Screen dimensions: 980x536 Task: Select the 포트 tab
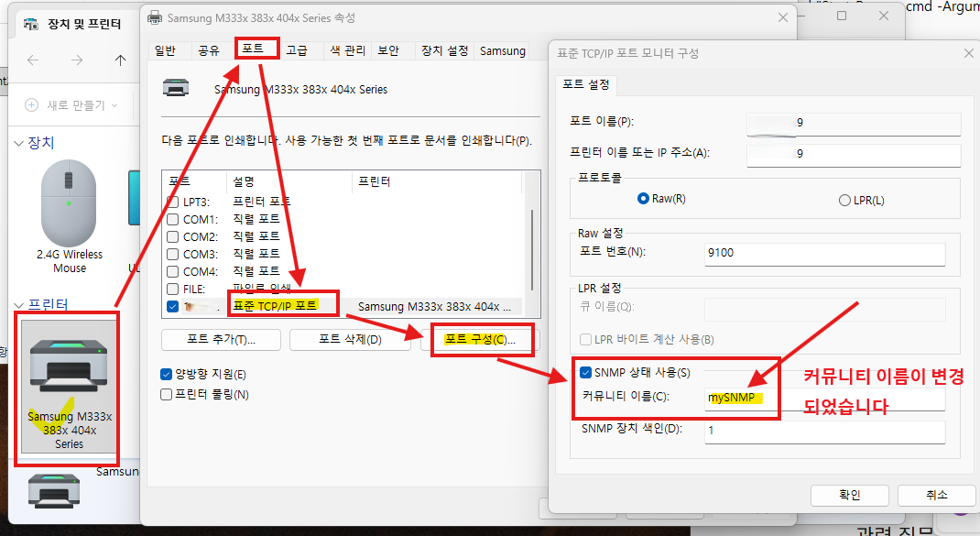point(253,49)
